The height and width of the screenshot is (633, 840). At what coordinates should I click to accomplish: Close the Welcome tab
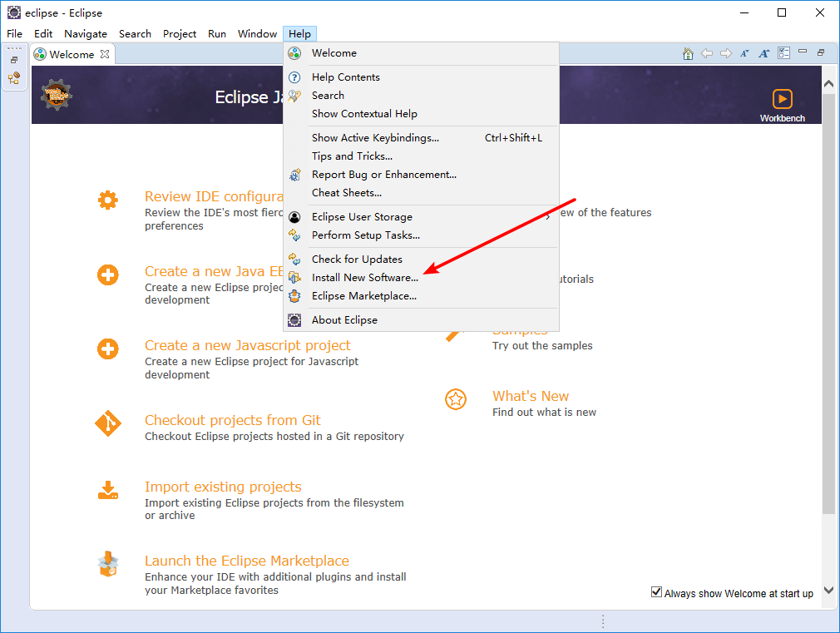pyautogui.click(x=105, y=54)
